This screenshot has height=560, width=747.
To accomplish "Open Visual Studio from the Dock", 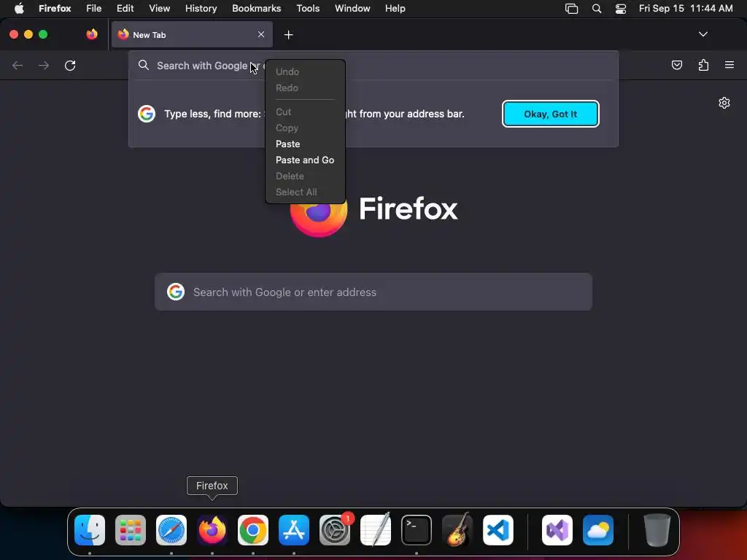I will (x=557, y=530).
